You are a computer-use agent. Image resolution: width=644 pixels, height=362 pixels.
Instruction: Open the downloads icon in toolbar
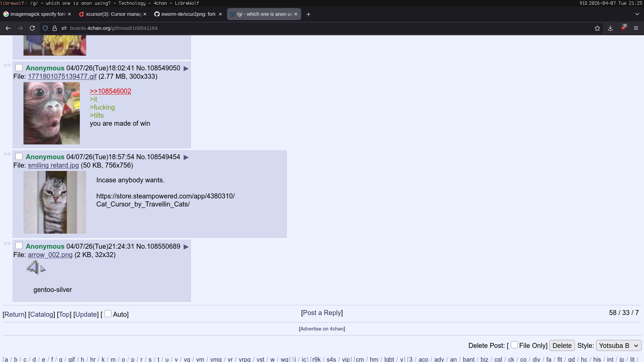click(610, 28)
